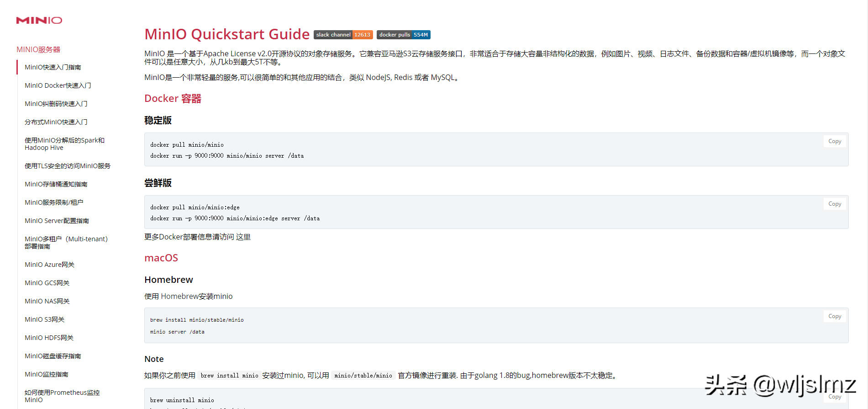Copy the brew install commands
Viewport: 868px width, 409px height.
[x=835, y=316]
